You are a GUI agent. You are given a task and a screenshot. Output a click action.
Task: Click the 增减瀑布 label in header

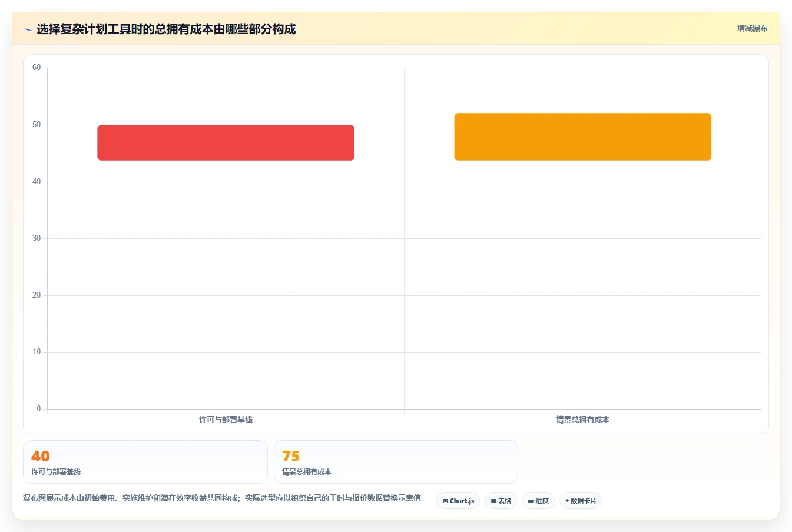click(752, 28)
